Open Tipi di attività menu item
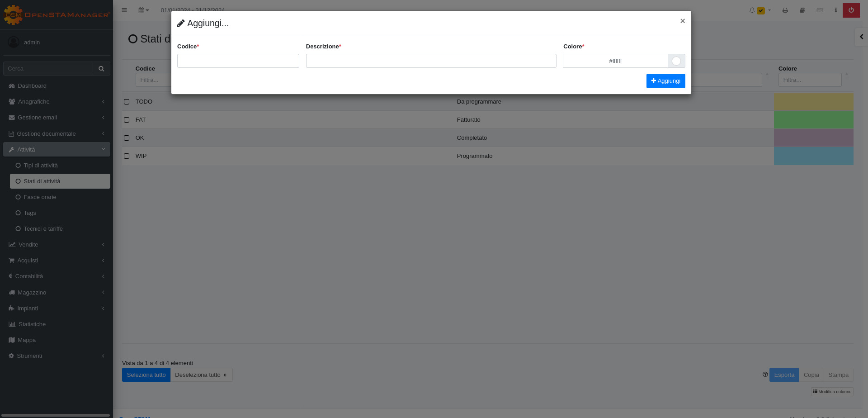This screenshot has height=418, width=868. (41, 166)
